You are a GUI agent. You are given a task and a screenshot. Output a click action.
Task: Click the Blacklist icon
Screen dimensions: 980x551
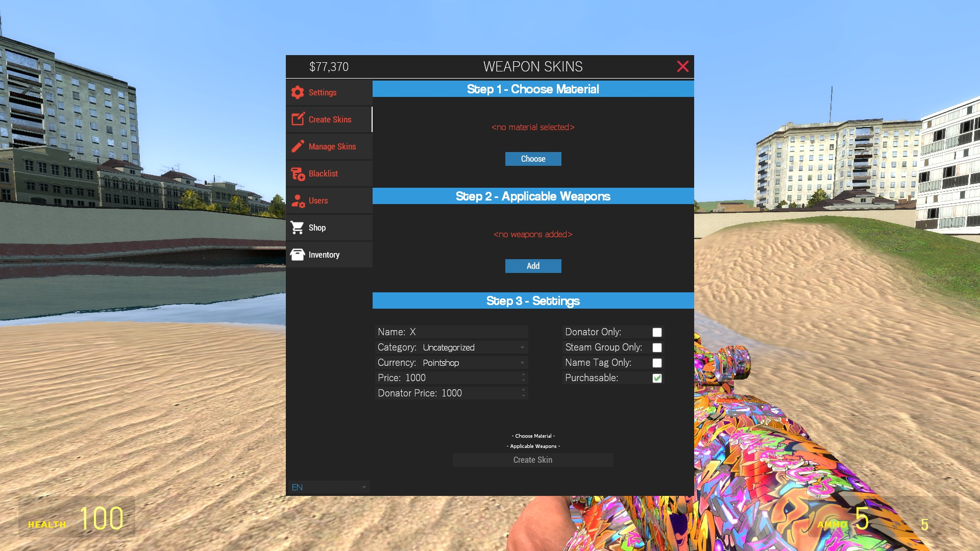pyautogui.click(x=298, y=174)
